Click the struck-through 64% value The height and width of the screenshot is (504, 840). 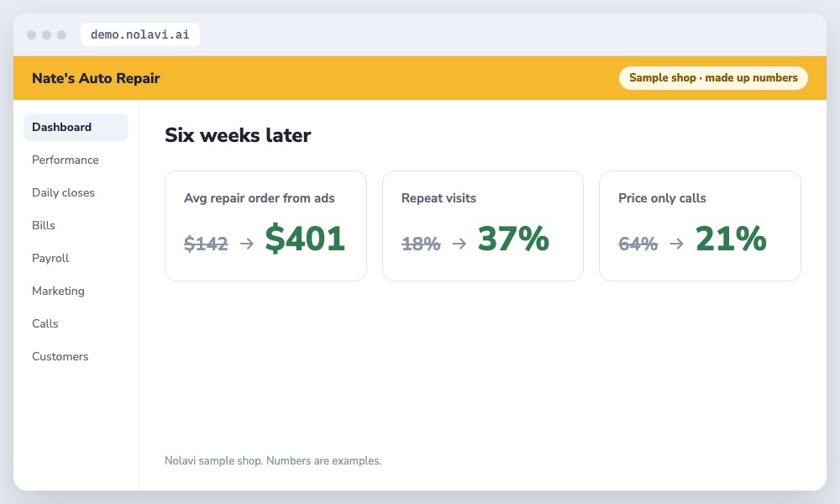[638, 244]
